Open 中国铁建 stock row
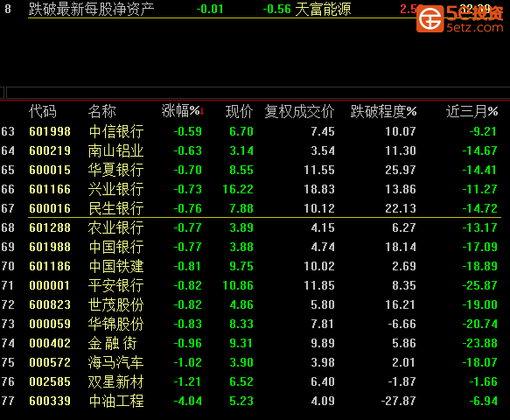This screenshot has height=420, width=510. tap(255, 266)
